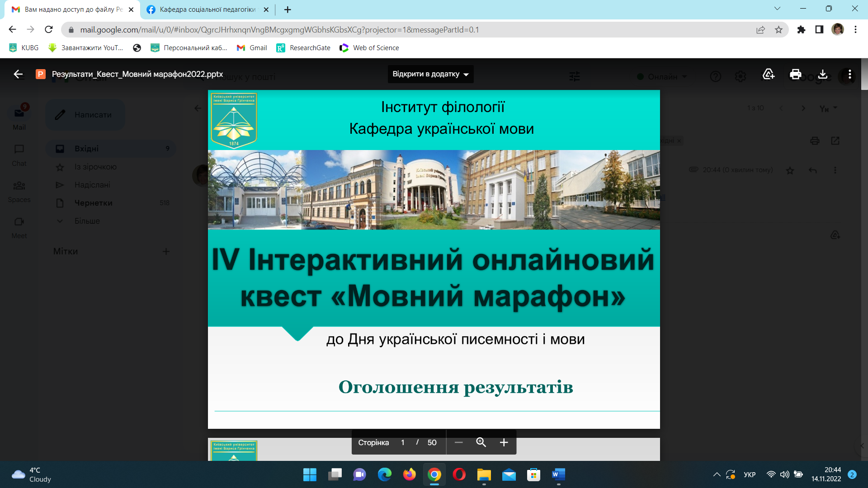Open Word from the taskbar
868x488 pixels.
[558, 475]
